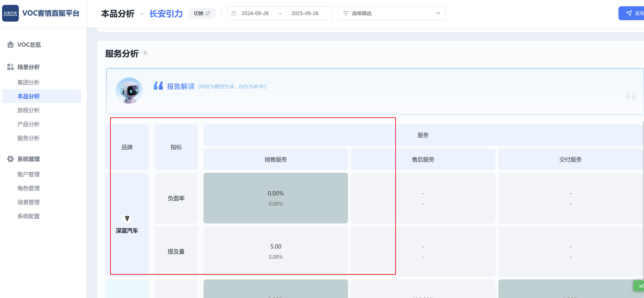Click the calendar icon in date range
644x298 pixels.
[234, 13]
